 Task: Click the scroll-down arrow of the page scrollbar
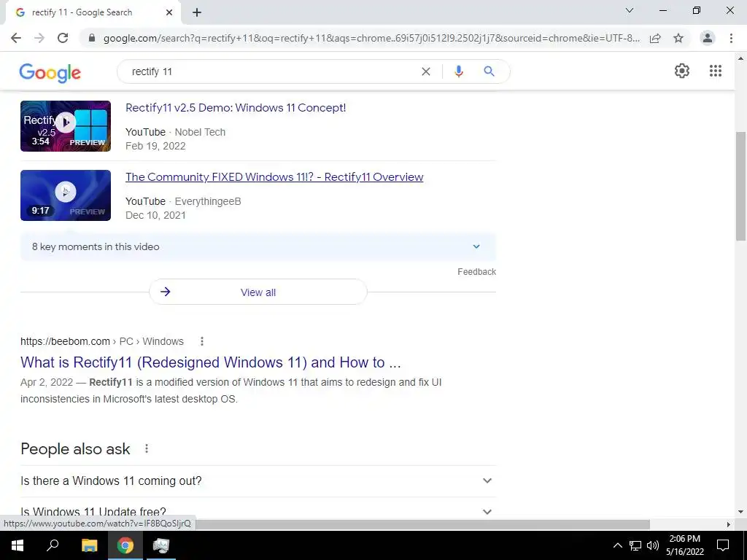(741, 513)
